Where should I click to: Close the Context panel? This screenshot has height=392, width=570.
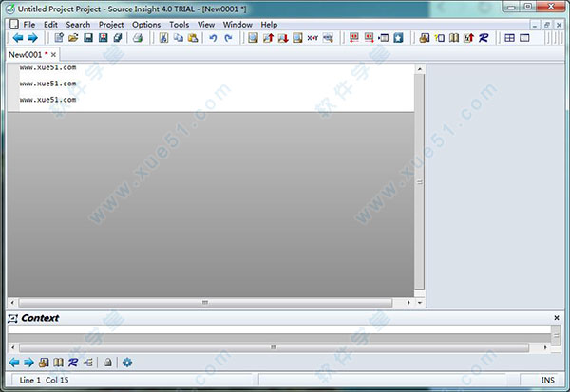click(x=557, y=318)
